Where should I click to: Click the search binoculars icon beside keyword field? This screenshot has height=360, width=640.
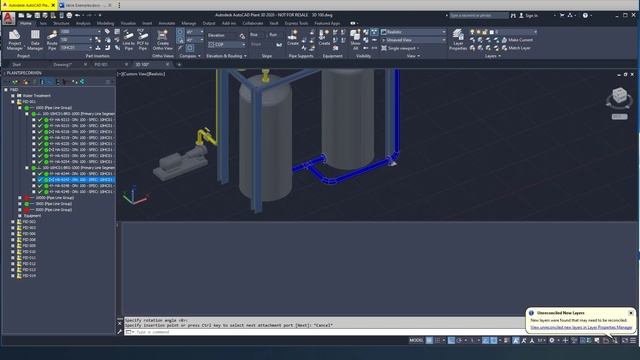point(513,16)
